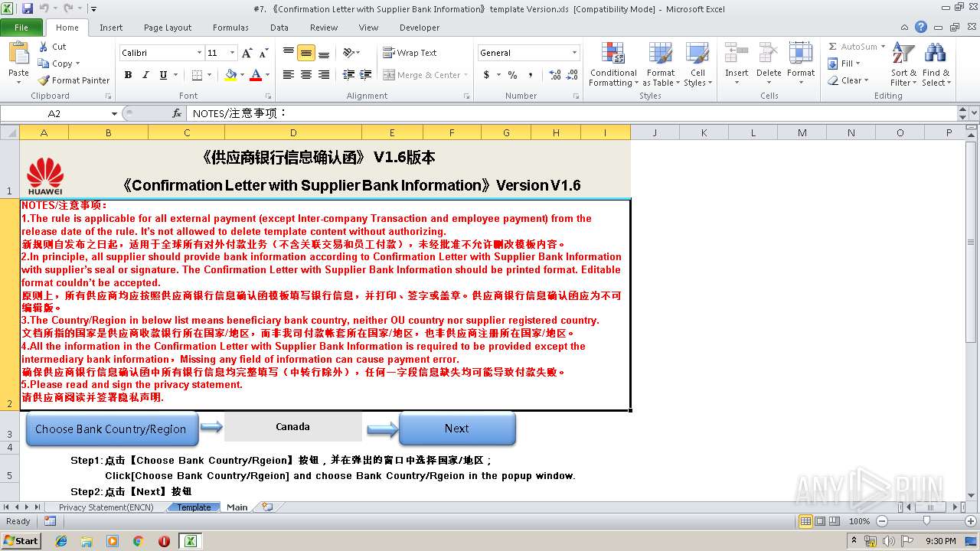Image resolution: width=980 pixels, height=551 pixels.
Task: Open the Format cells menu
Action: (801, 65)
